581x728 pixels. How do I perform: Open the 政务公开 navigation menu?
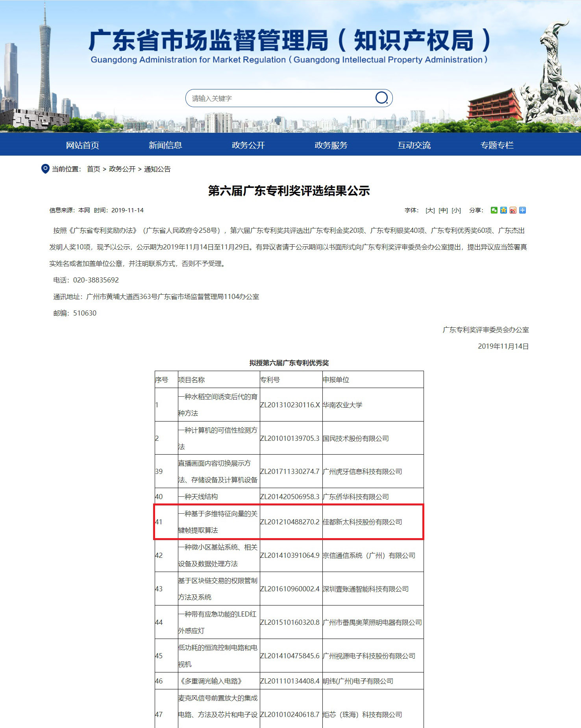(248, 145)
